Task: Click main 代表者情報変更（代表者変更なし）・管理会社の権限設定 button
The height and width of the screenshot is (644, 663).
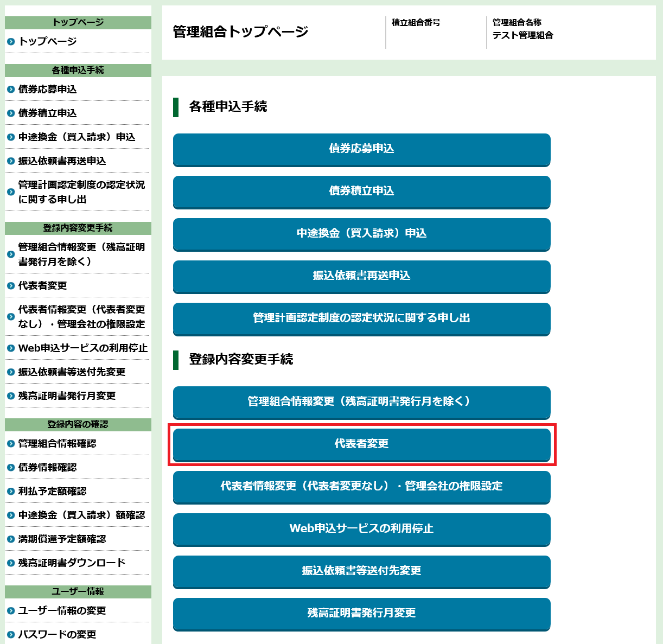Action: tap(361, 487)
